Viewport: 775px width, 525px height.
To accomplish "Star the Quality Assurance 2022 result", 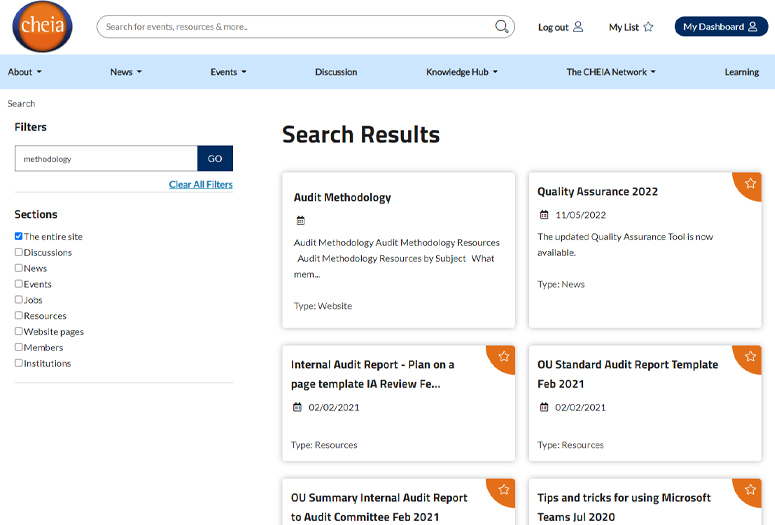I will (750, 183).
